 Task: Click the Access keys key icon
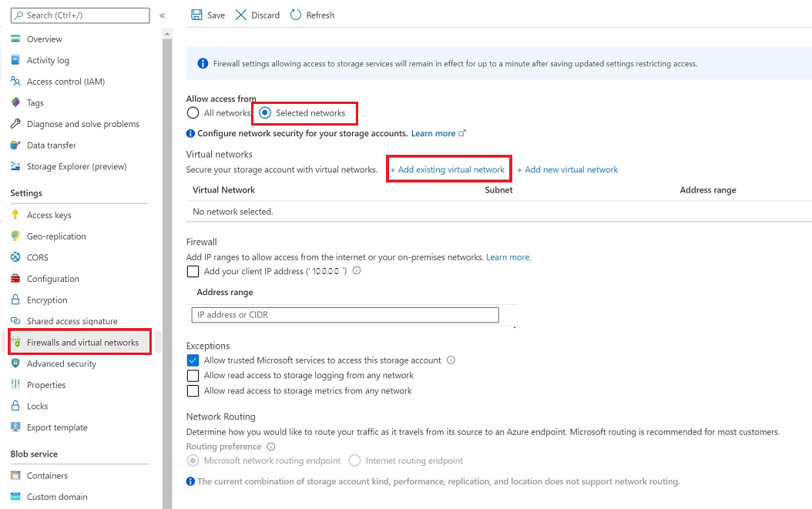pyautogui.click(x=15, y=215)
